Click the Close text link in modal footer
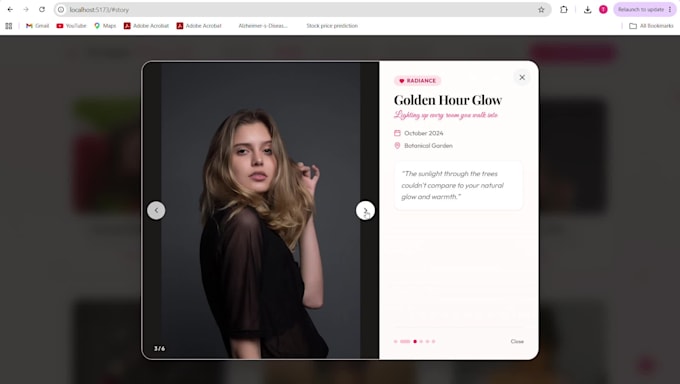680x384 pixels. [517, 341]
